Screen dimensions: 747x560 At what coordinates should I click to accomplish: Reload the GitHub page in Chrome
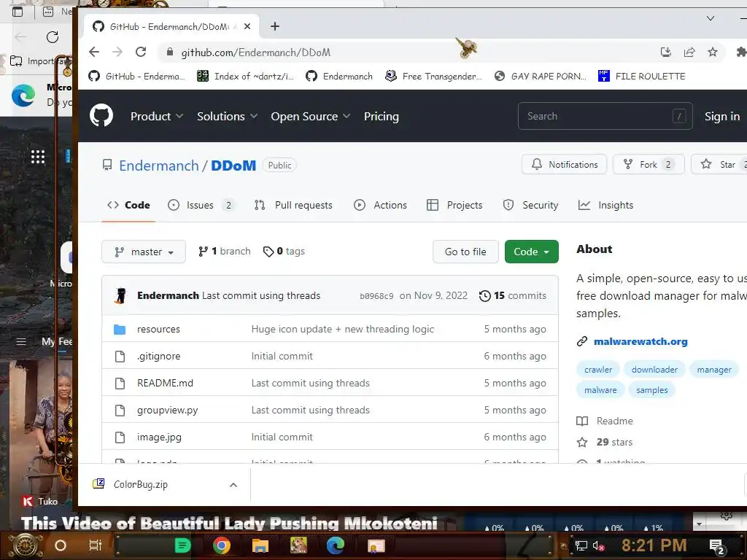[x=141, y=52]
